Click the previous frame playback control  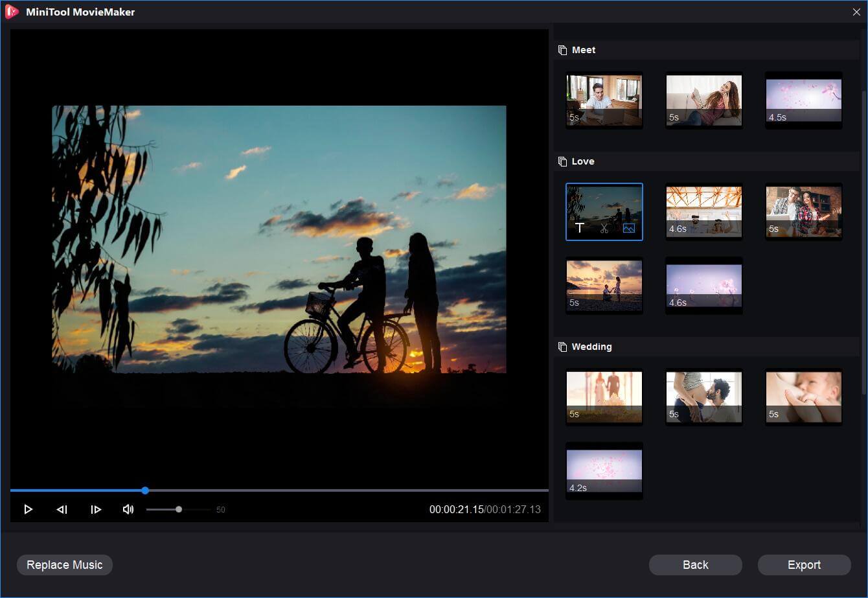pyautogui.click(x=62, y=509)
